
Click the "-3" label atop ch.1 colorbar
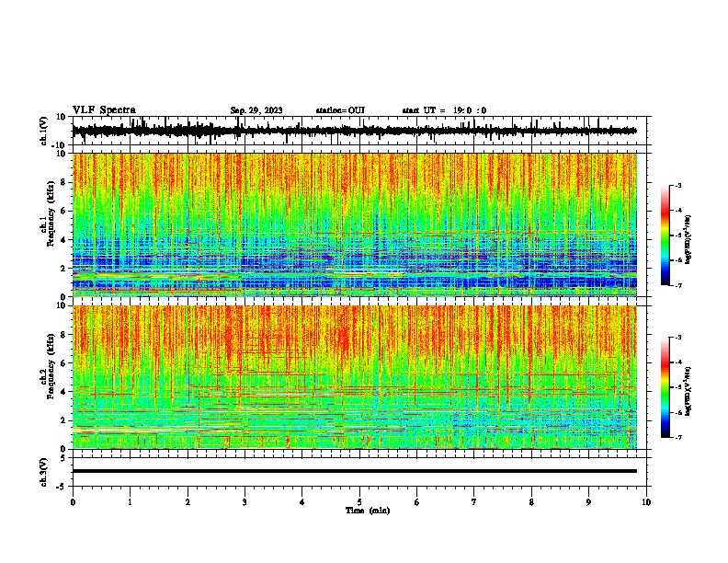pos(677,186)
